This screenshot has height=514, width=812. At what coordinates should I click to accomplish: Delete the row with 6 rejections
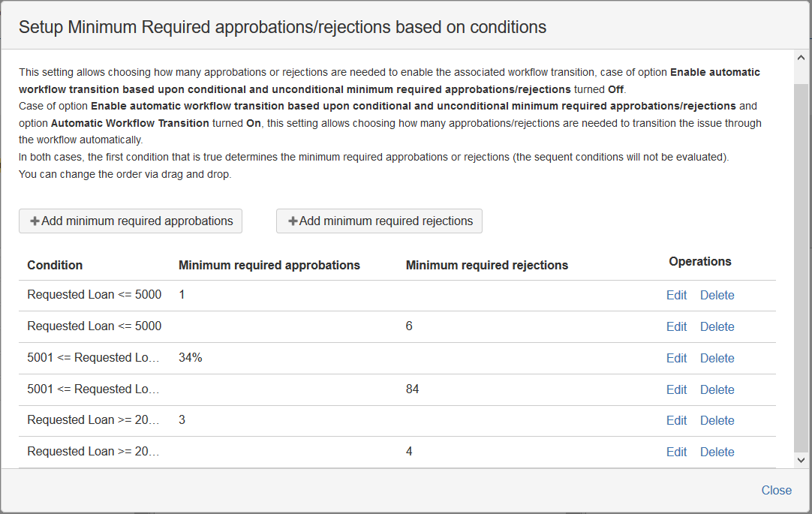[x=717, y=327]
